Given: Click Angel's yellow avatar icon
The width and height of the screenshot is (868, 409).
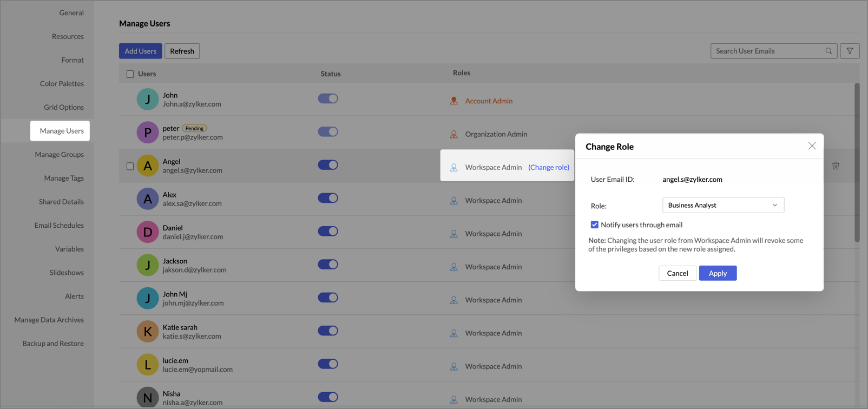Looking at the screenshot, I should [147, 166].
